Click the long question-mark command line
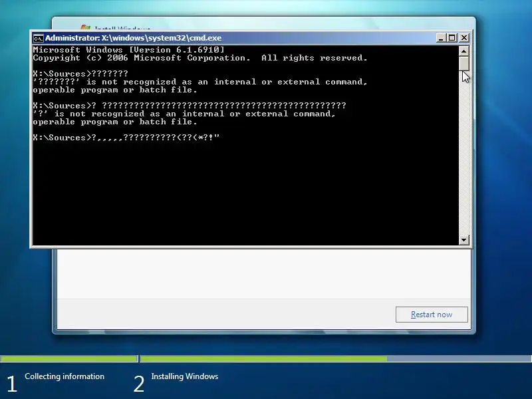The image size is (532, 399). (190, 106)
